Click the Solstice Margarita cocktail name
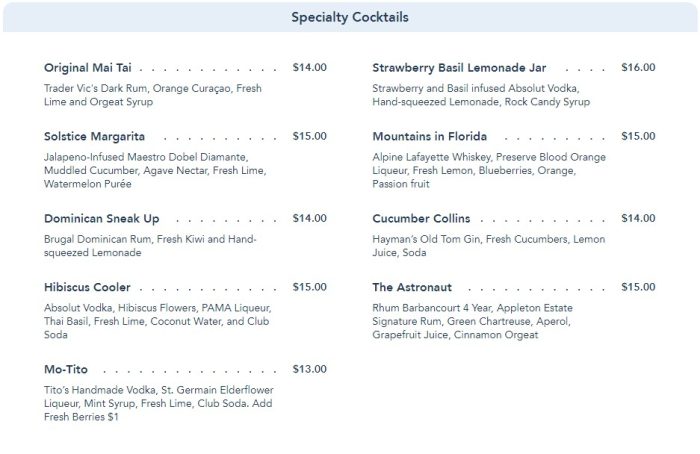 click(x=94, y=136)
